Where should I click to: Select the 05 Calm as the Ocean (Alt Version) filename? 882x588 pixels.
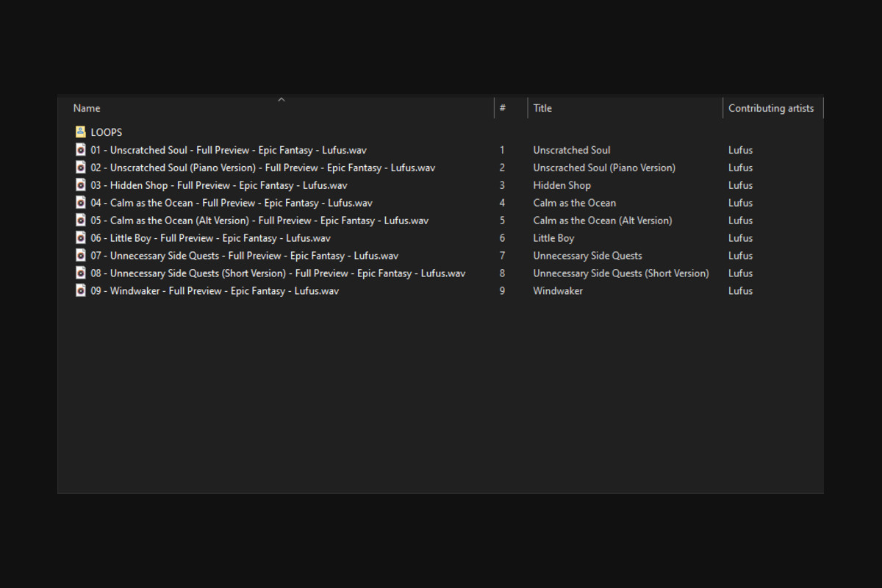tap(259, 220)
